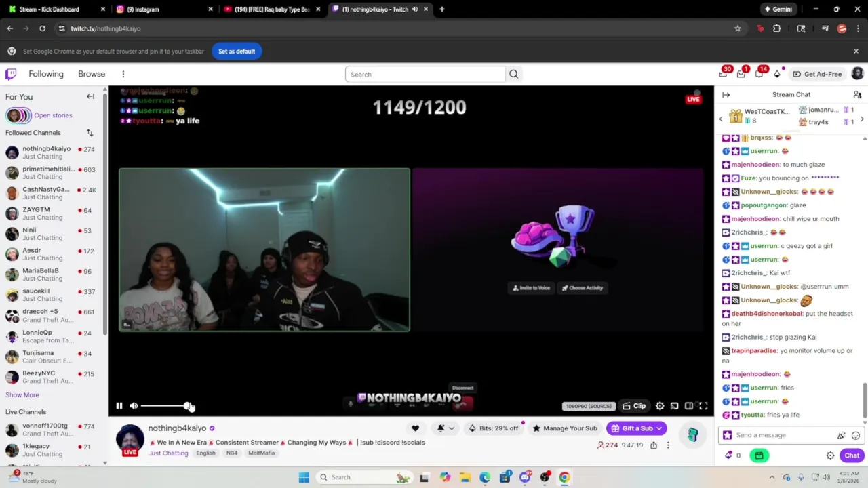Enter fullscreen mode
Image resolution: width=868 pixels, height=488 pixels.
point(703,406)
